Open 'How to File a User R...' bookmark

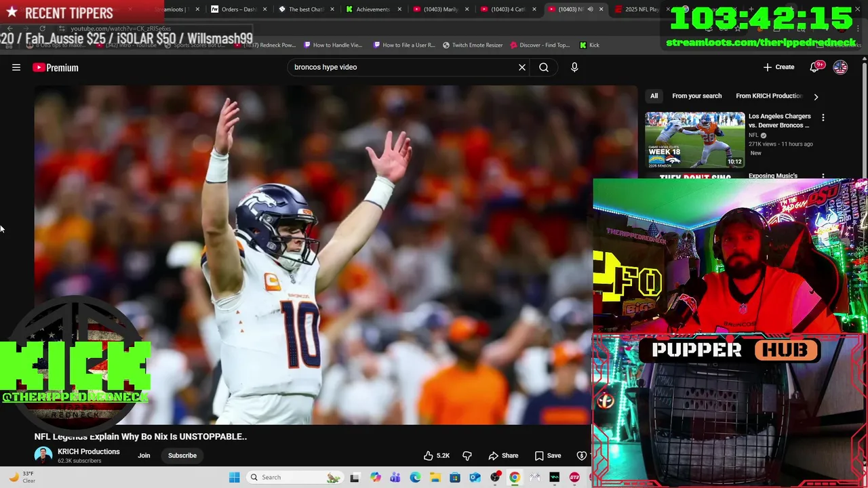coord(404,45)
